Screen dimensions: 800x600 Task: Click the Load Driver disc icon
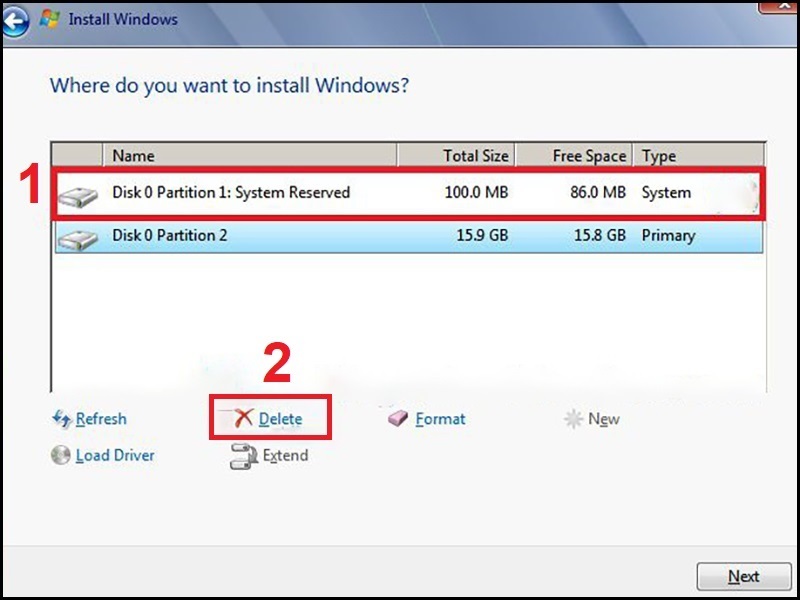click(61, 455)
